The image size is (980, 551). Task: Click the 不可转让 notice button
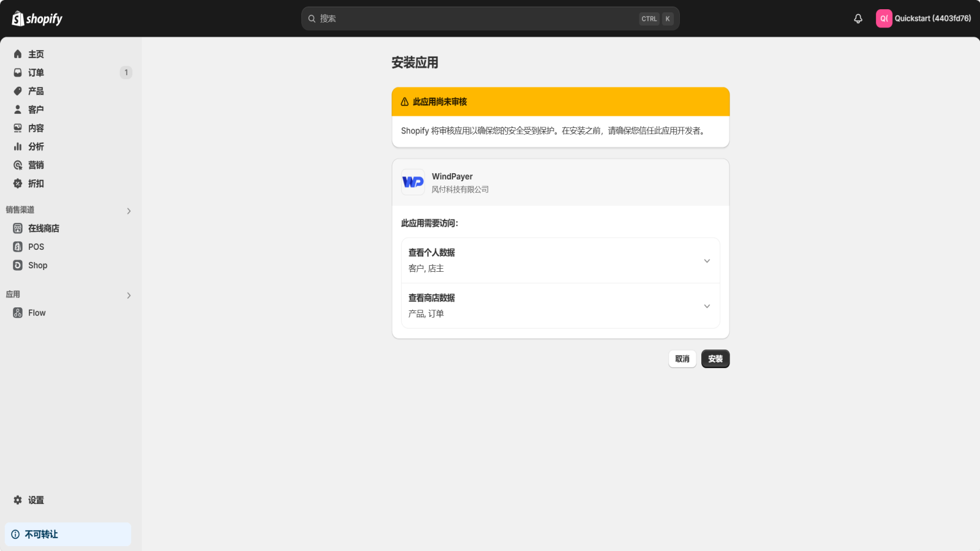[68, 534]
